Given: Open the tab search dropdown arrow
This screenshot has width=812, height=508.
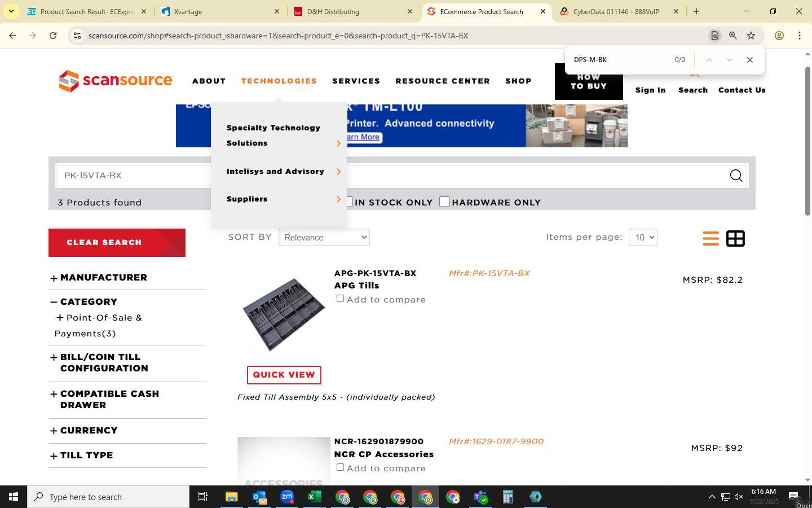Looking at the screenshot, I should click(11, 11).
